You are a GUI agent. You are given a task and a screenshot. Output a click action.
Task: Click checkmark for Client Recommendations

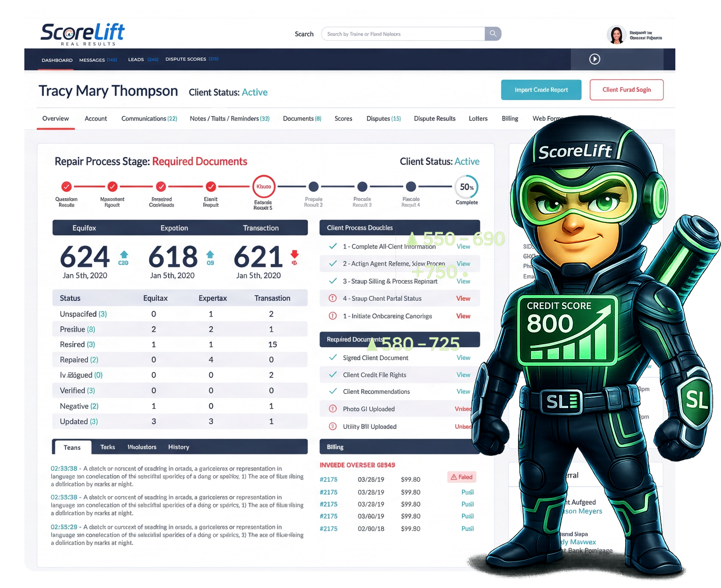click(x=333, y=391)
